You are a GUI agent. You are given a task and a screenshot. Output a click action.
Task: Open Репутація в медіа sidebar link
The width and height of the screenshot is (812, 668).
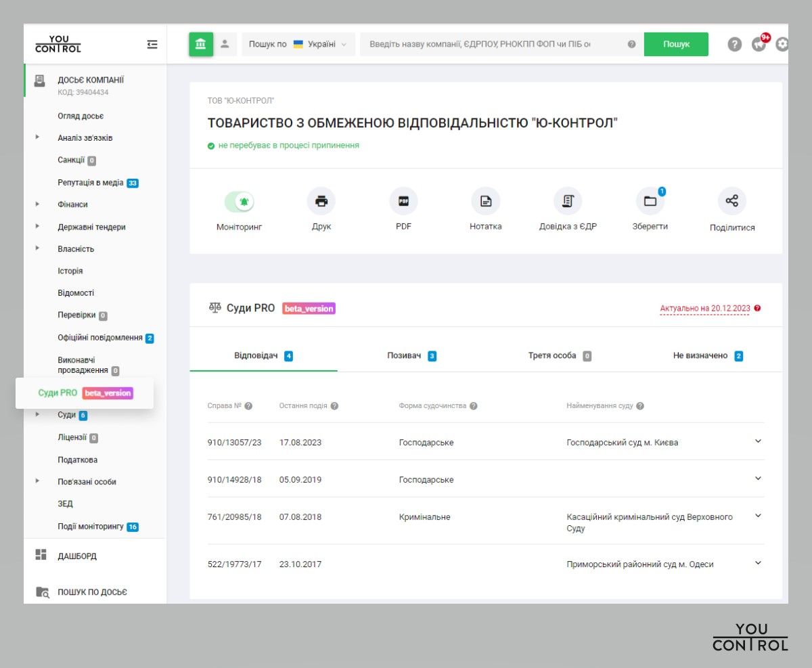pyautogui.click(x=90, y=183)
